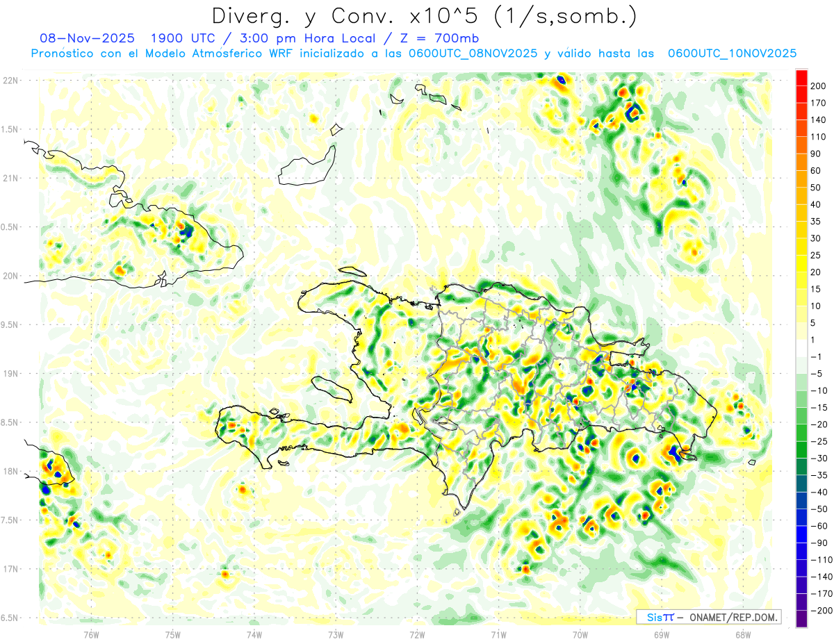The height and width of the screenshot is (644, 834).
Task: Click the '-200' color scale label
Action: (x=822, y=611)
